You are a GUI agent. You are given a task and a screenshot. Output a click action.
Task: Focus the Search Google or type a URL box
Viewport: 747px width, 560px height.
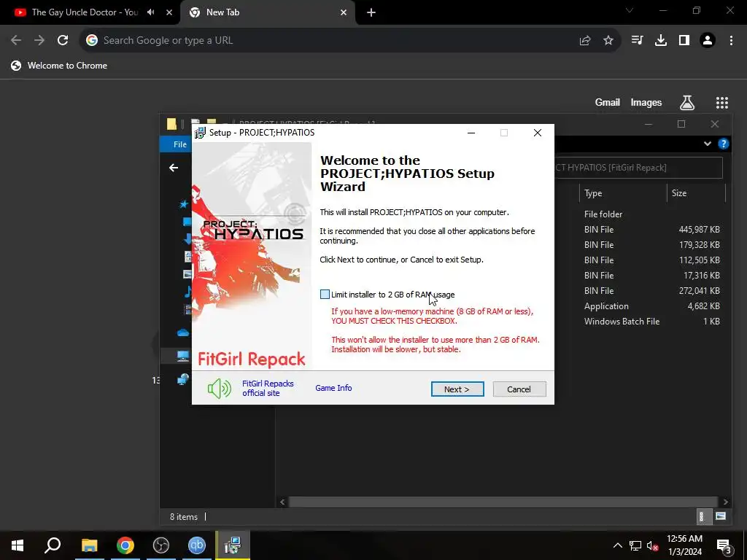click(x=333, y=41)
